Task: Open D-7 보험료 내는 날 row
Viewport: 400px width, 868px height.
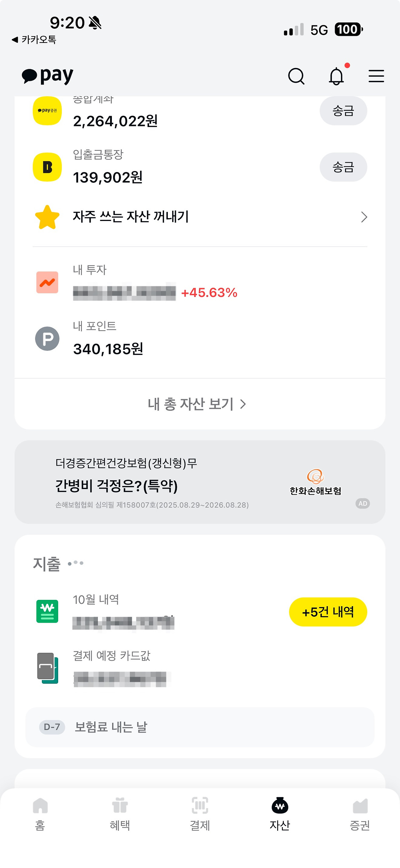Action: (x=200, y=727)
